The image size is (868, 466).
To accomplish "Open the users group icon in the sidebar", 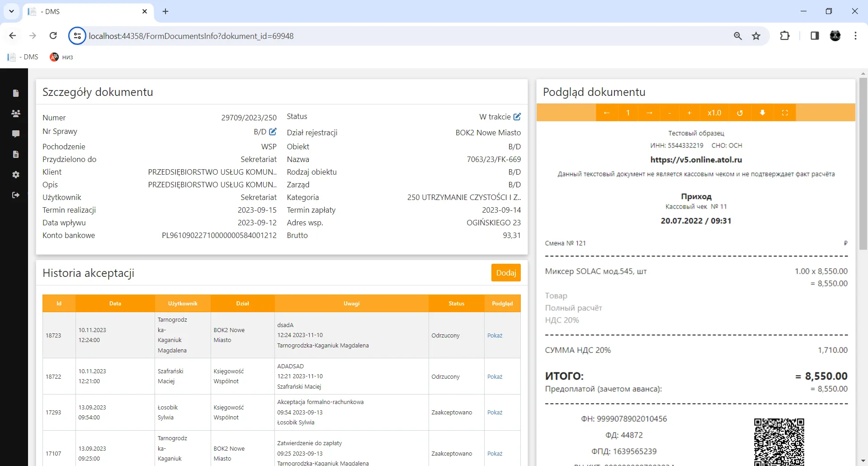I will 16,114.
